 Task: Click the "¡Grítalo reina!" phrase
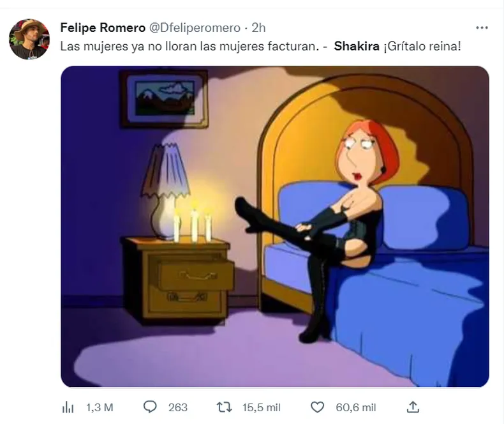[422, 47]
